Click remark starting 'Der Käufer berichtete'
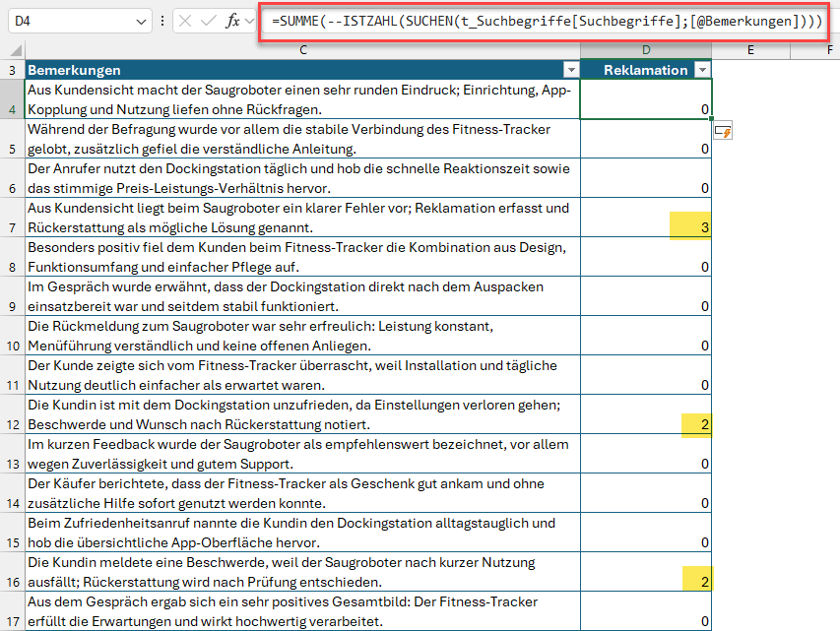Image resolution: width=840 pixels, height=631 pixels. pyautogui.click(x=302, y=493)
